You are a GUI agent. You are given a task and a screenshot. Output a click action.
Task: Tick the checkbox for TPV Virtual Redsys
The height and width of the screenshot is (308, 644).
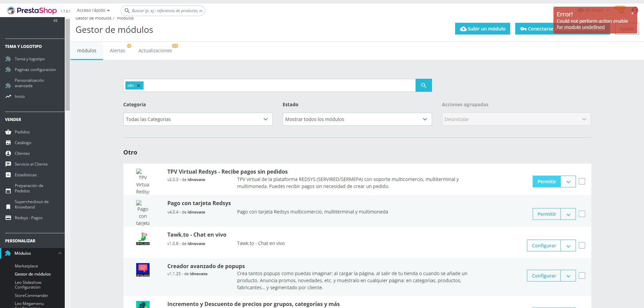(x=582, y=181)
